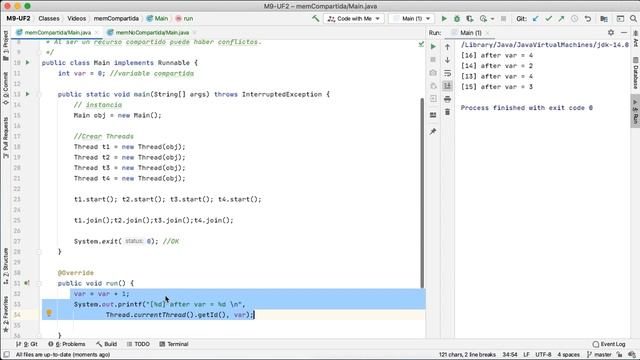Viewport: 640px width, 360px height.
Task: Open the Main (1) run configuration dropdown
Action: (x=411, y=18)
